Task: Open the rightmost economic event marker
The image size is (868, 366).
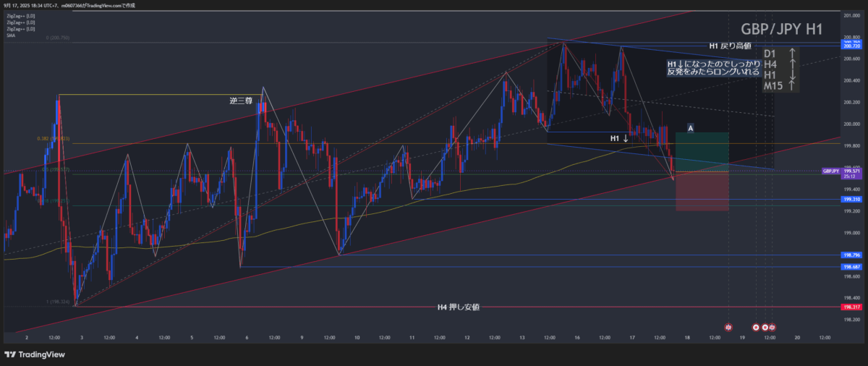Action: coord(772,327)
